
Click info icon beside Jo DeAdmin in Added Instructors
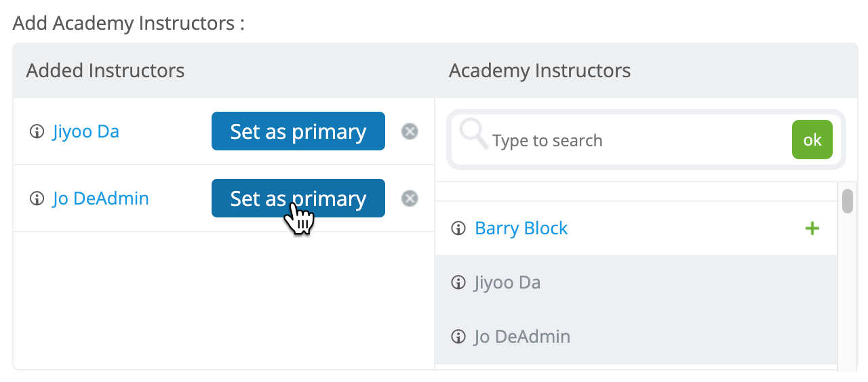click(x=37, y=198)
